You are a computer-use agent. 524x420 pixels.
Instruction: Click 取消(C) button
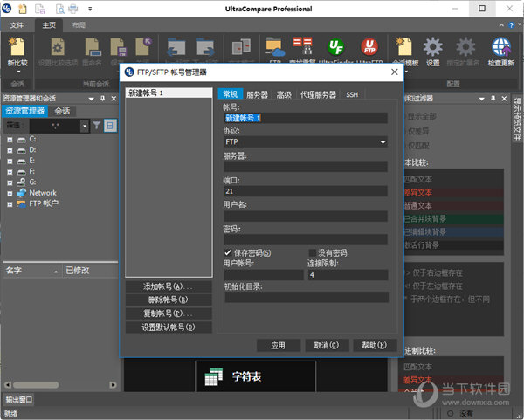327,345
